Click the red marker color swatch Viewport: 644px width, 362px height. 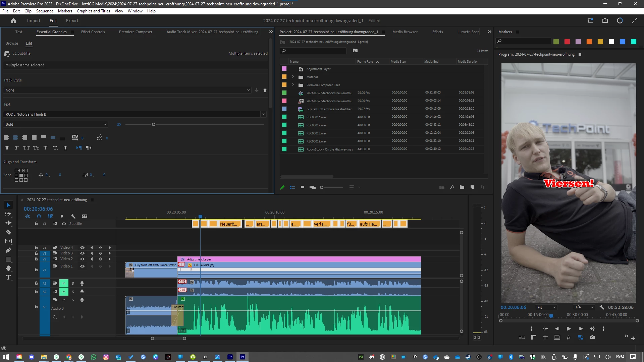tap(567, 42)
